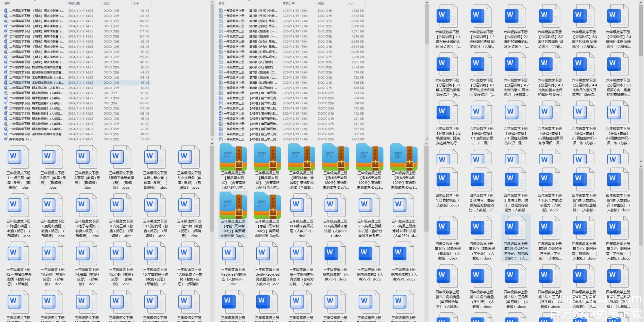Screen dimensions: 644x322
Task: Click the left list's scroll down arrow
Action: coord(212,139)
